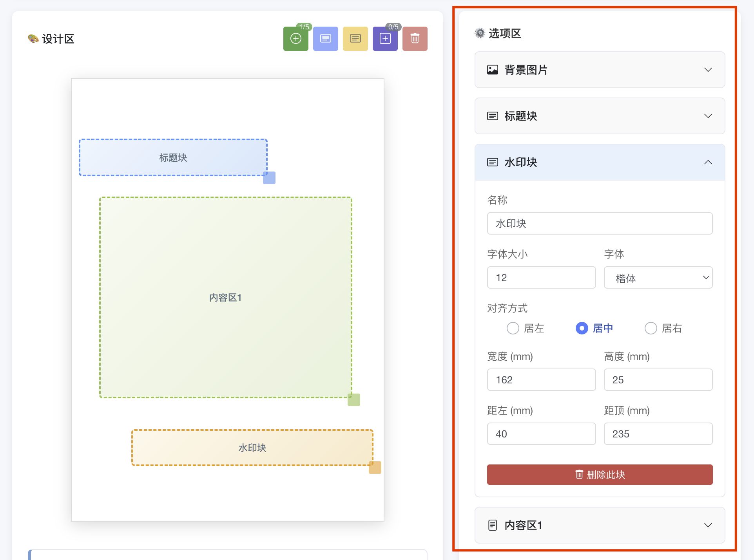Click the 对齐方式 label
Screen dimensions: 754x560
click(x=507, y=308)
